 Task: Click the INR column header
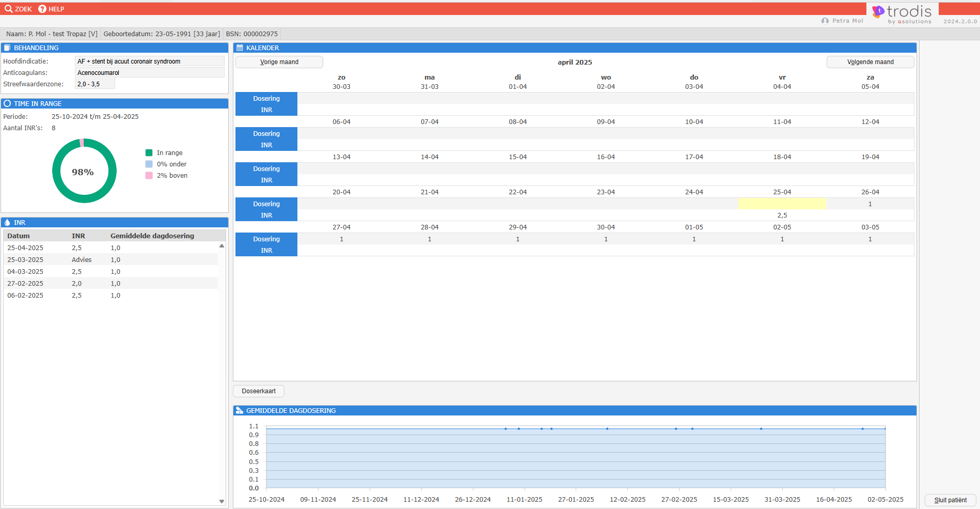tap(78, 236)
